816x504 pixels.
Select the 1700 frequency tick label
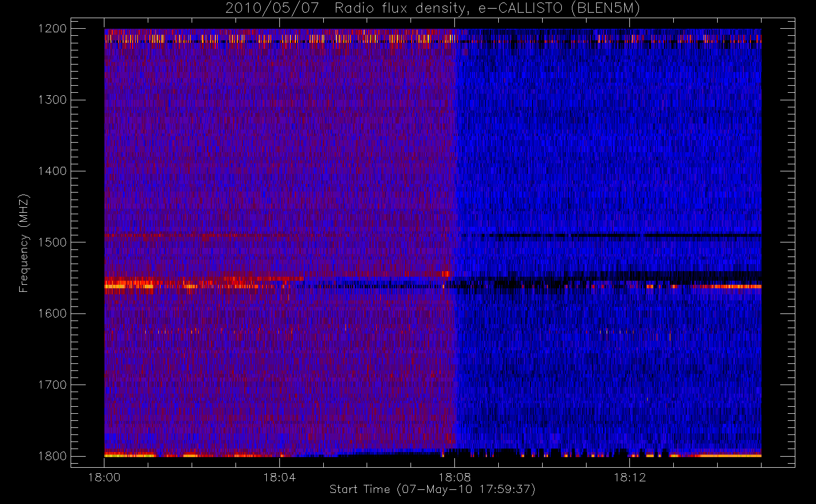(x=53, y=385)
